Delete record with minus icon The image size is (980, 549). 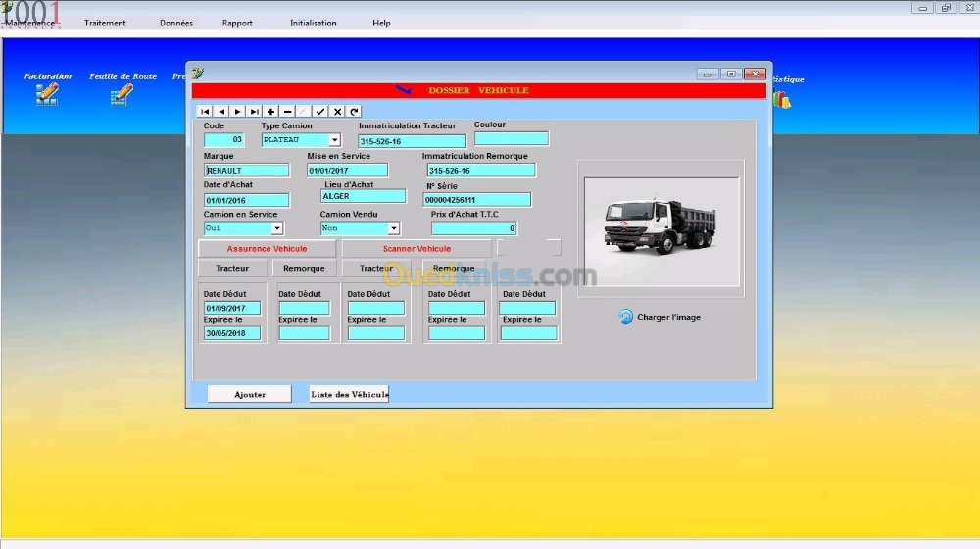point(287,112)
